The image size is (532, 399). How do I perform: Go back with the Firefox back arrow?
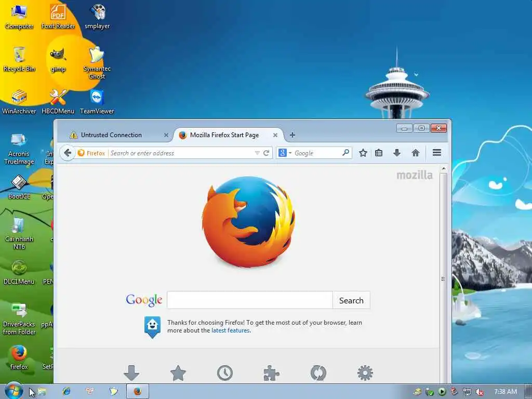point(68,153)
